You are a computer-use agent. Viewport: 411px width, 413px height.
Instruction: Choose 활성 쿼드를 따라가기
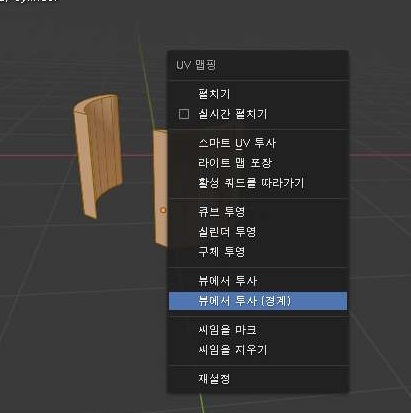pos(258,183)
